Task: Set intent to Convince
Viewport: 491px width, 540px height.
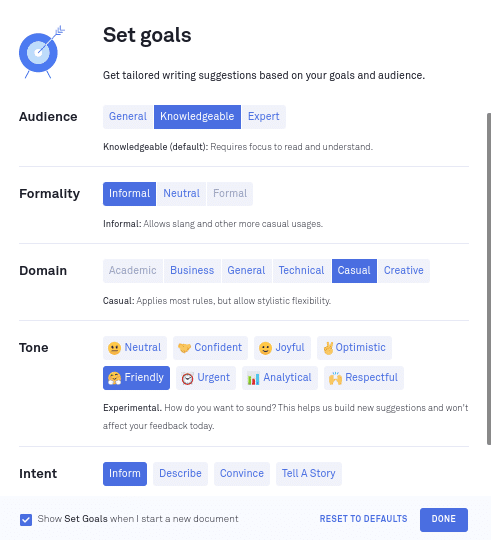Action: pos(242,474)
